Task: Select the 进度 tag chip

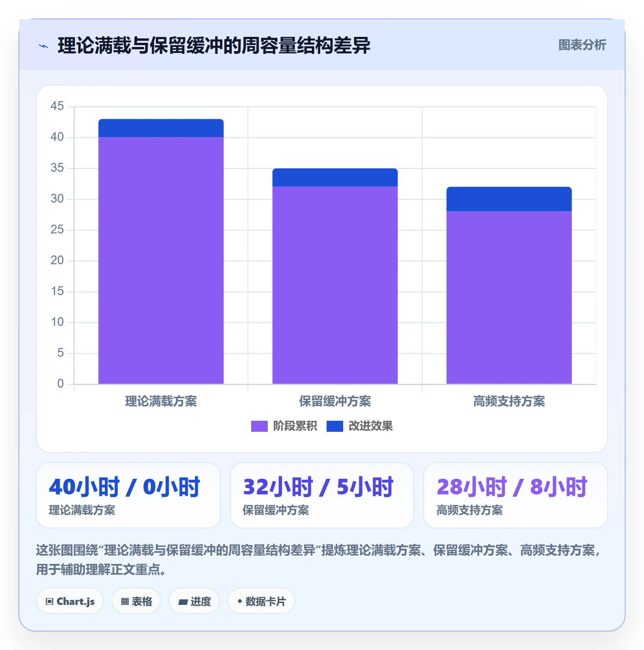Action: (x=194, y=601)
